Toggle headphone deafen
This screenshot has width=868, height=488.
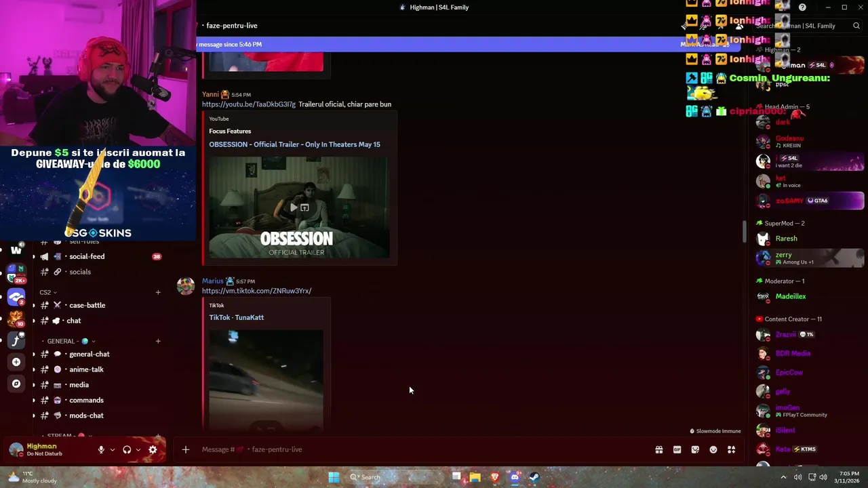coord(127,449)
